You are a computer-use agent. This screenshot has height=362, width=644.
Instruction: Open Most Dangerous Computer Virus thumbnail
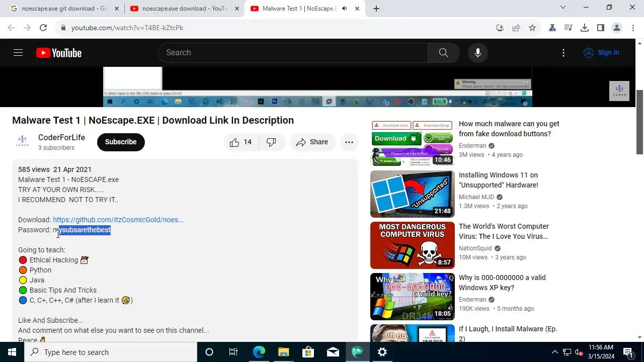click(x=413, y=245)
